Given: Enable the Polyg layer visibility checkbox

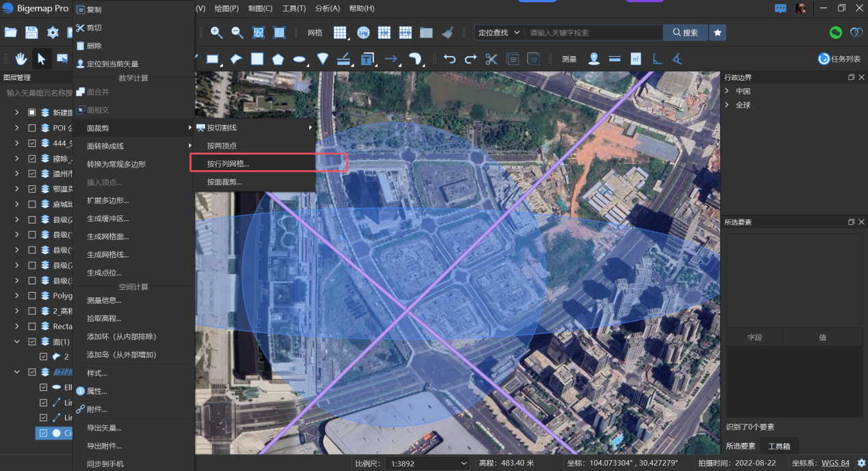Looking at the screenshot, I should click(x=31, y=295).
